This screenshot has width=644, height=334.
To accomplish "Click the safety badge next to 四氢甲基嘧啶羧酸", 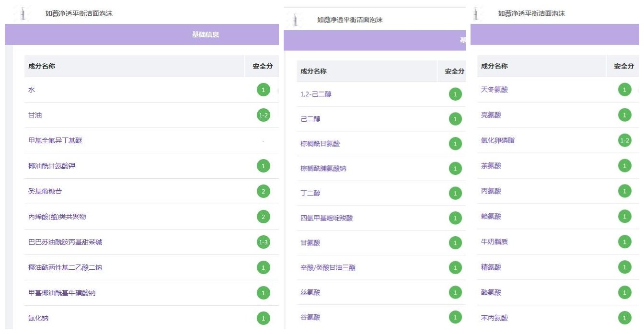I will (x=455, y=218).
